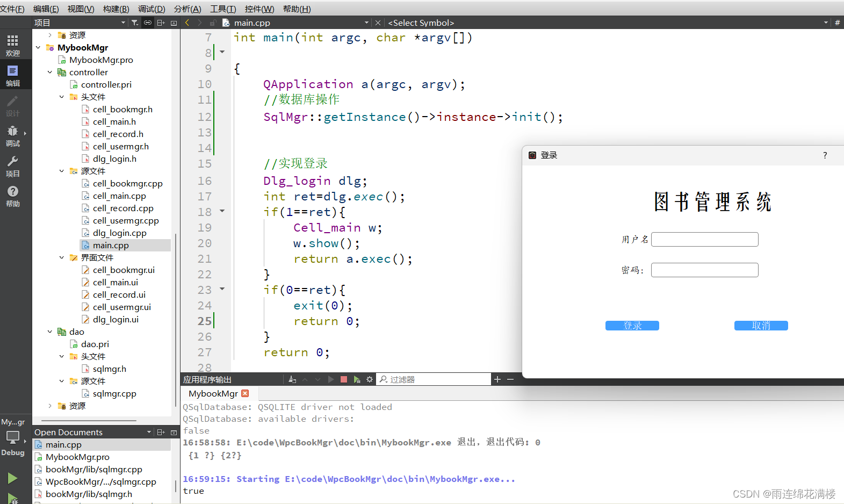Click the filter tree icon in project panel

135,23
